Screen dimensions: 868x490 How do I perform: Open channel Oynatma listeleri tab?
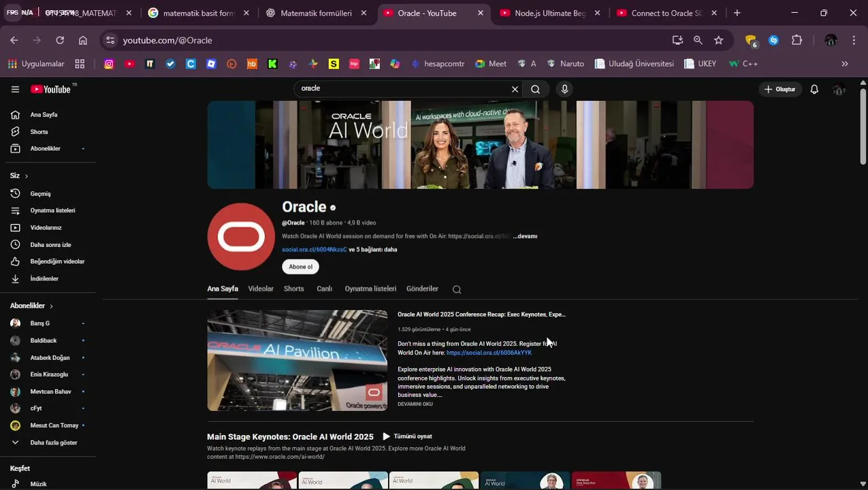(x=370, y=289)
